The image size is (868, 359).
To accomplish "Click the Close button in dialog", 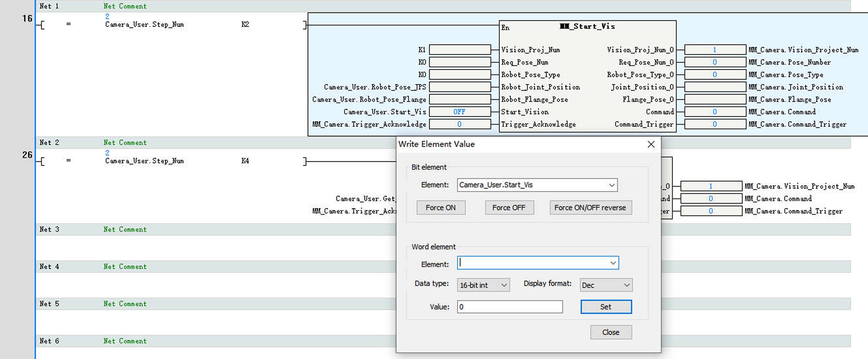I will click(611, 332).
